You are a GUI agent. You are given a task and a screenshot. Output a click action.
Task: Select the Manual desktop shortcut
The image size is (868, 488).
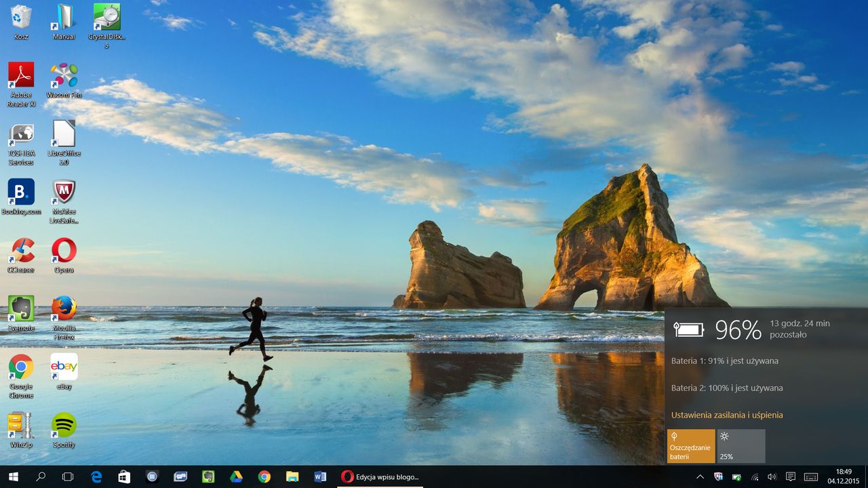[64, 22]
